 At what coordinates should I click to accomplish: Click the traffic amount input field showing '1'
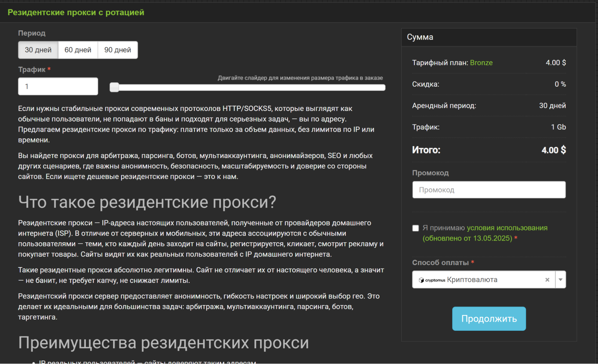(58, 86)
